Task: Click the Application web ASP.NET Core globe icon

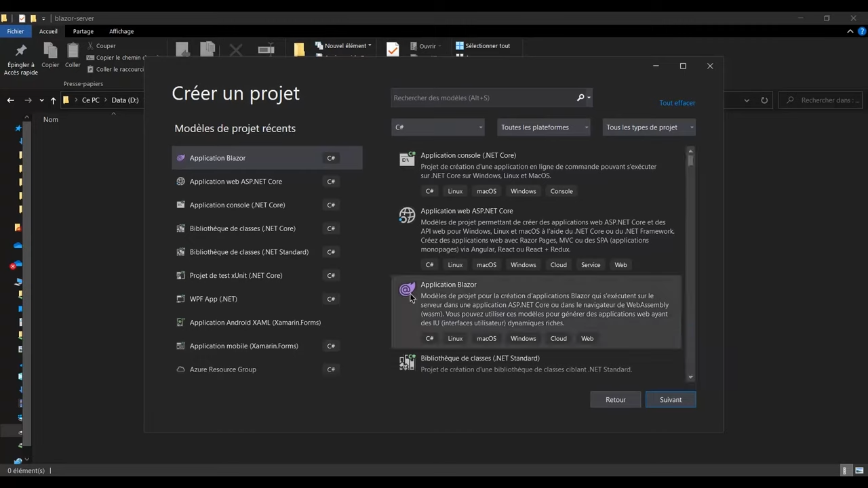Action: coord(407,215)
